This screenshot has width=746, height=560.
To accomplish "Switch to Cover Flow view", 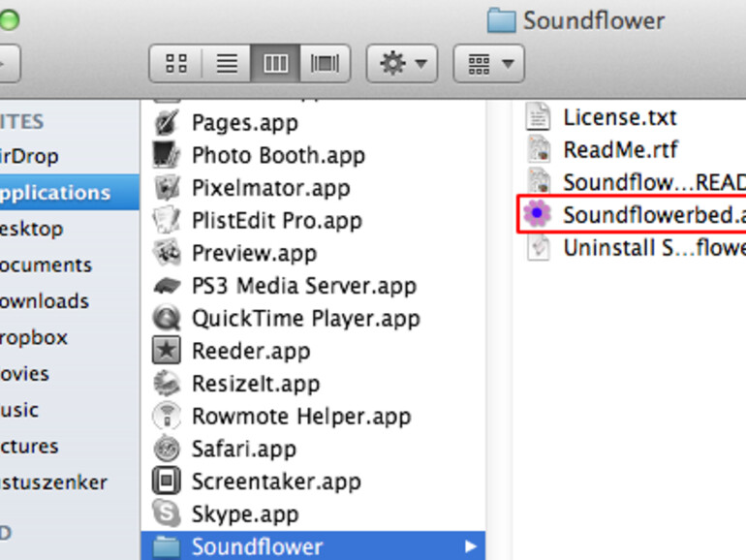I will tap(325, 64).
